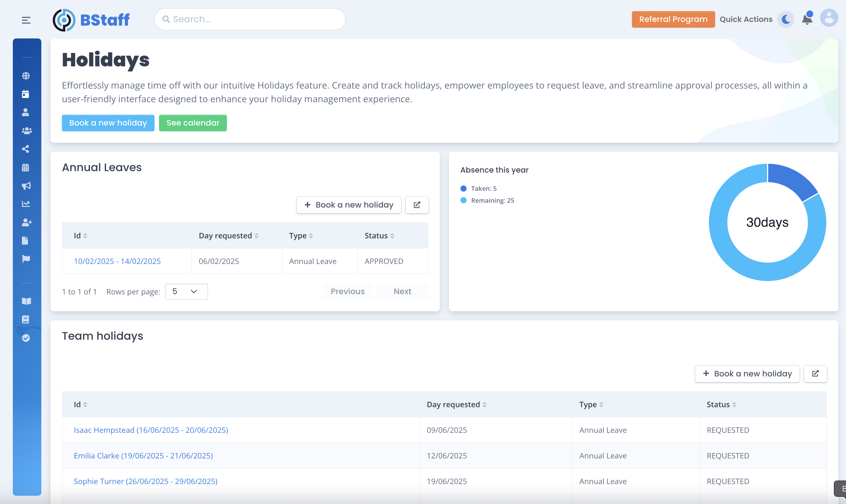This screenshot has width=846, height=504.
Task: Click the share nodes sidebar icon
Action: coord(25,149)
